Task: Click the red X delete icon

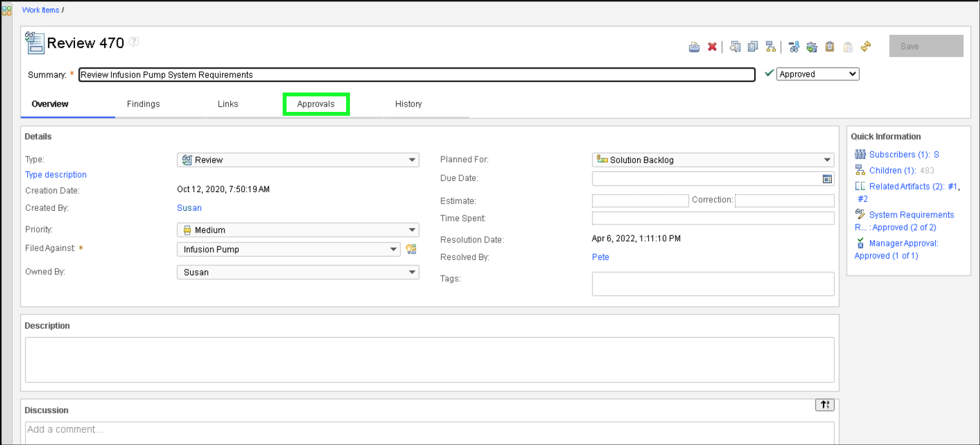Action: (712, 47)
